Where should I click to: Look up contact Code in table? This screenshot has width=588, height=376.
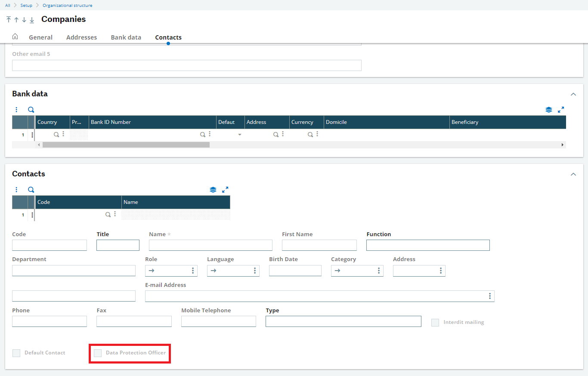pos(108,214)
